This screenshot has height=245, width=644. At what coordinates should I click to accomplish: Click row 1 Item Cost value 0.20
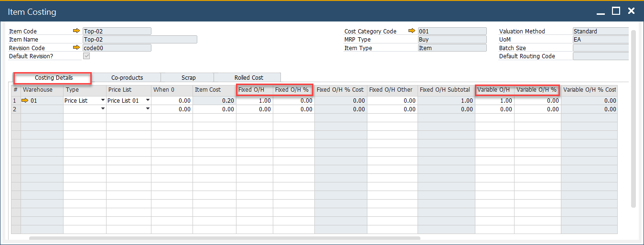(215, 101)
